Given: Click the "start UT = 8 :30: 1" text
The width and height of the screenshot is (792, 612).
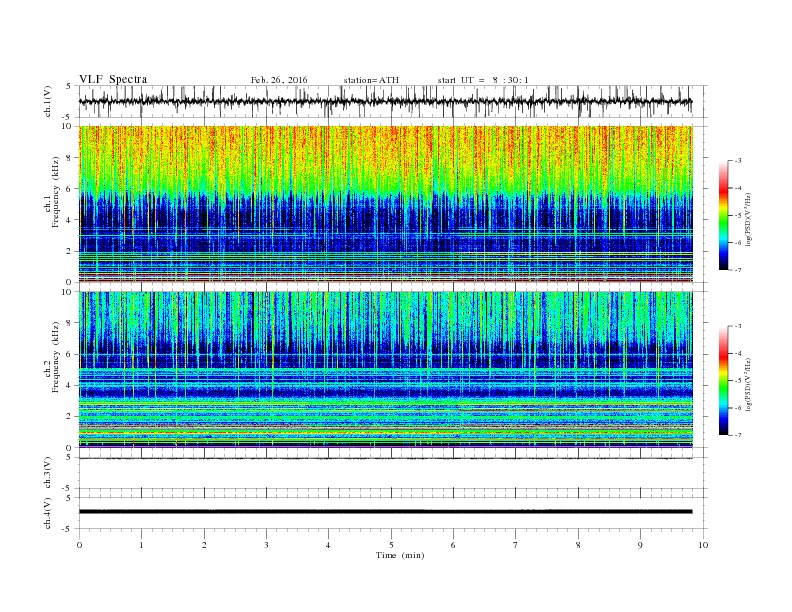Looking at the screenshot, I should point(483,80).
